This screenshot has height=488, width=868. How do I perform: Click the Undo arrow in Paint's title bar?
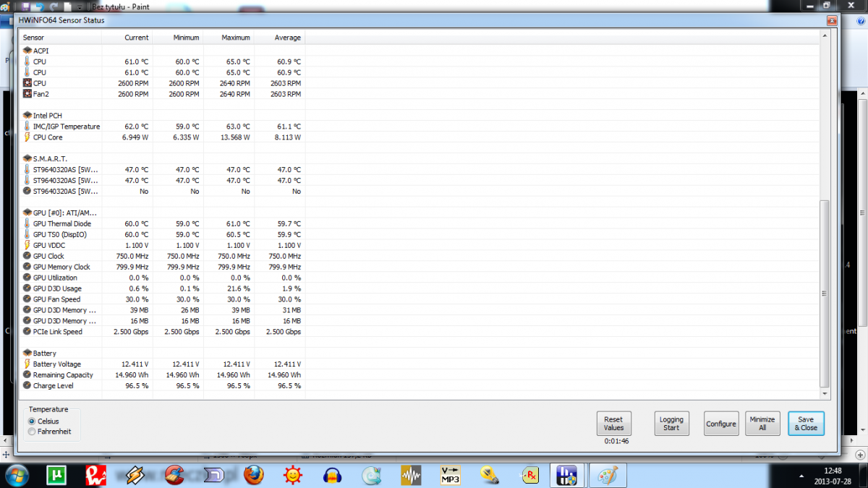tap(40, 5)
